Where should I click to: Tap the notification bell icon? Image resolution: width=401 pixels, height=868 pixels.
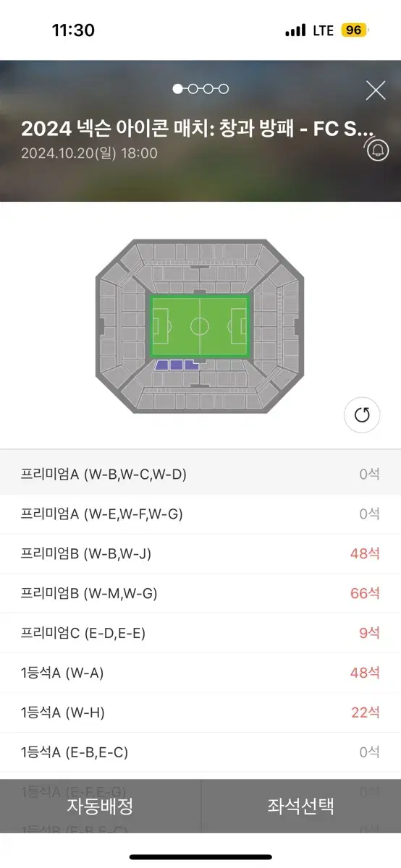pos(377,150)
